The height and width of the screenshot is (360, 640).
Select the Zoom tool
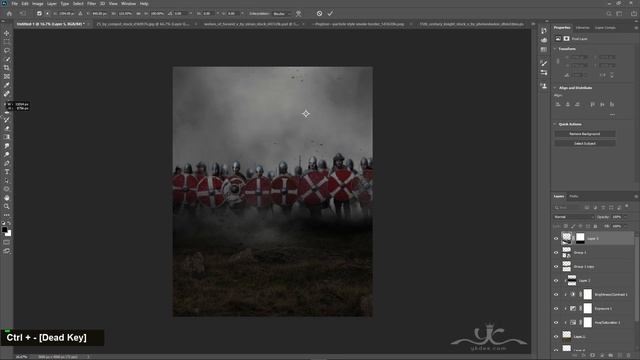click(x=7, y=206)
